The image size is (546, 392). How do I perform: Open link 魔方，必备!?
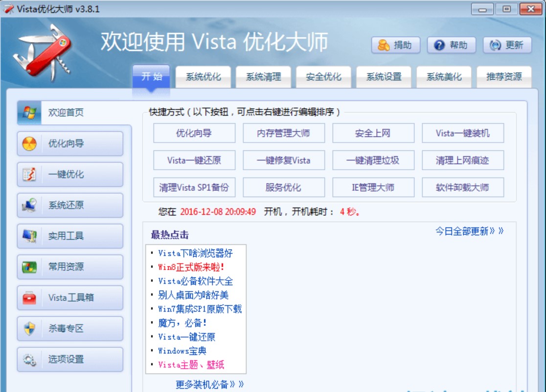pos(182,323)
